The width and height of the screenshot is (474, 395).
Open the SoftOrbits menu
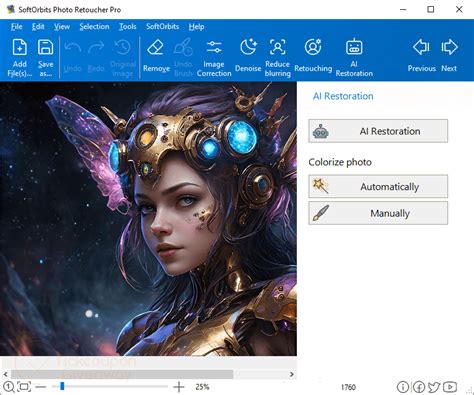pos(163,27)
